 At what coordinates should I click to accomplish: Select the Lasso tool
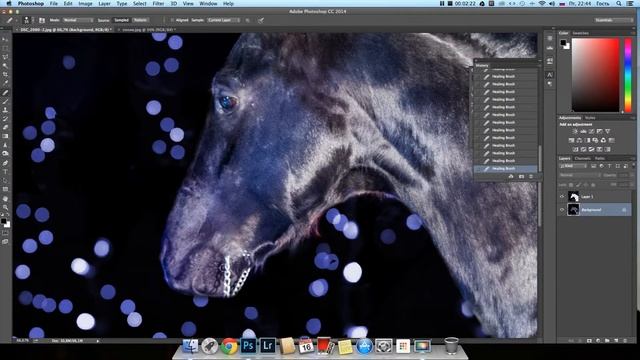point(5,57)
